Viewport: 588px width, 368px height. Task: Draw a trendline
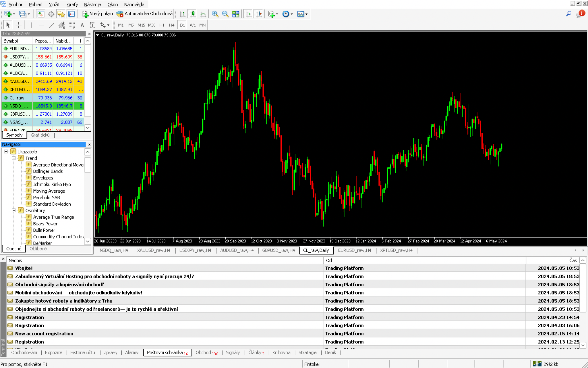click(x=52, y=25)
